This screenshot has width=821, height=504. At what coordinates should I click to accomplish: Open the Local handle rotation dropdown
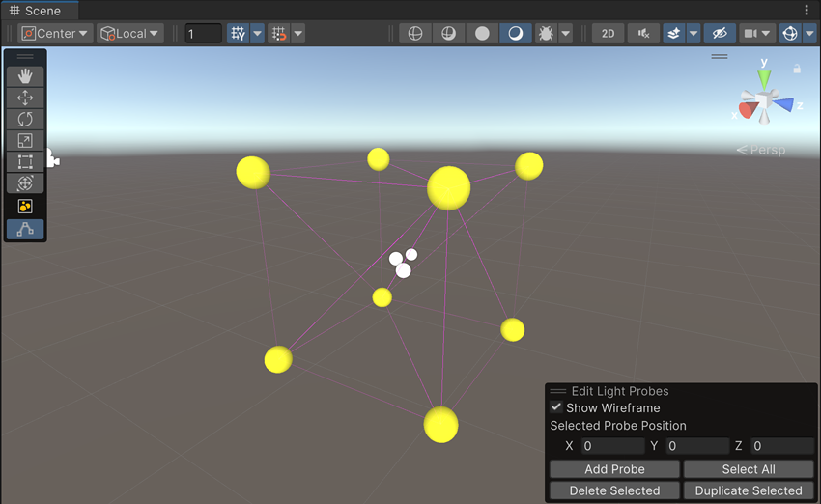(x=130, y=34)
